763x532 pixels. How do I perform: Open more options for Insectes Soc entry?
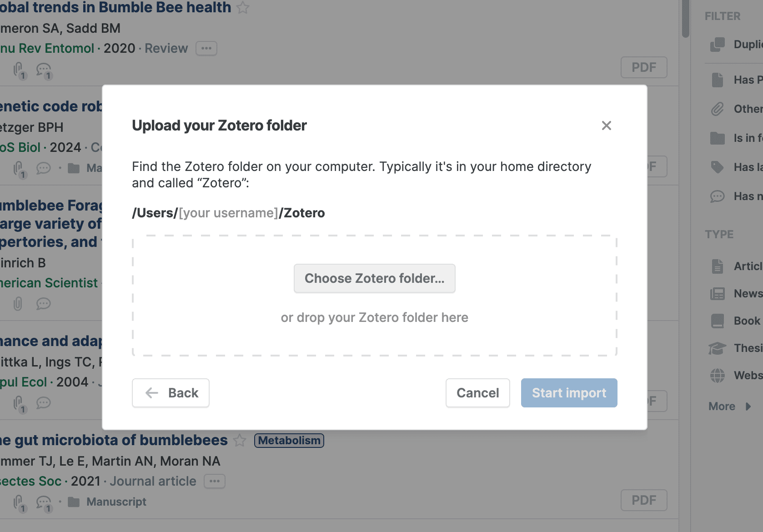click(x=215, y=481)
